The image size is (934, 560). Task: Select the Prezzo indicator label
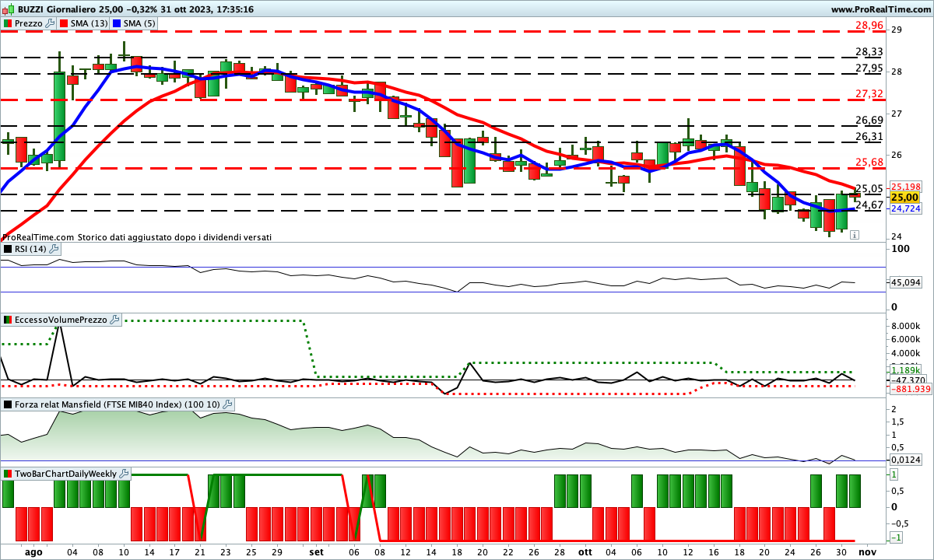[x=29, y=23]
